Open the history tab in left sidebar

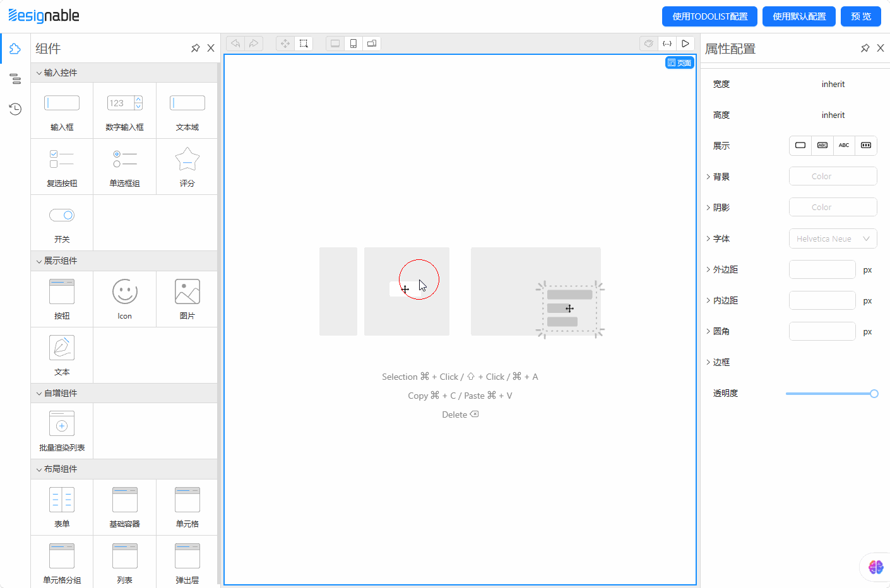[15, 109]
